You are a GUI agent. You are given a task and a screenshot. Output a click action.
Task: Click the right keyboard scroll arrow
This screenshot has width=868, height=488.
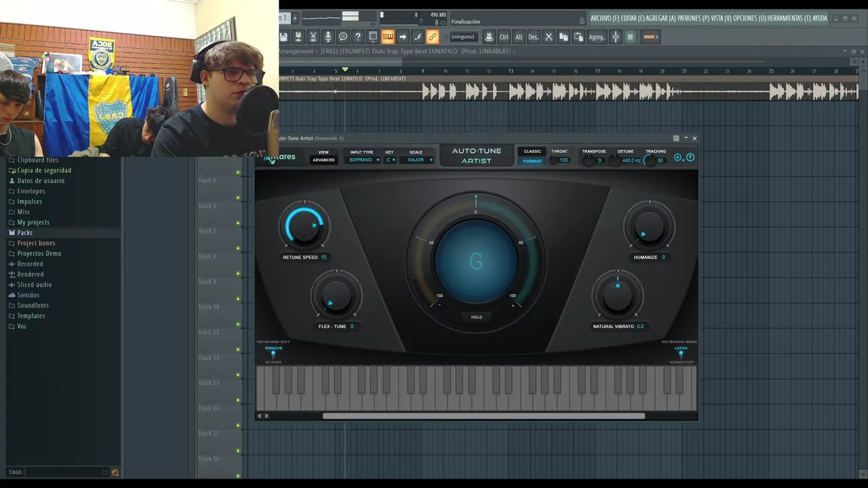(266, 416)
